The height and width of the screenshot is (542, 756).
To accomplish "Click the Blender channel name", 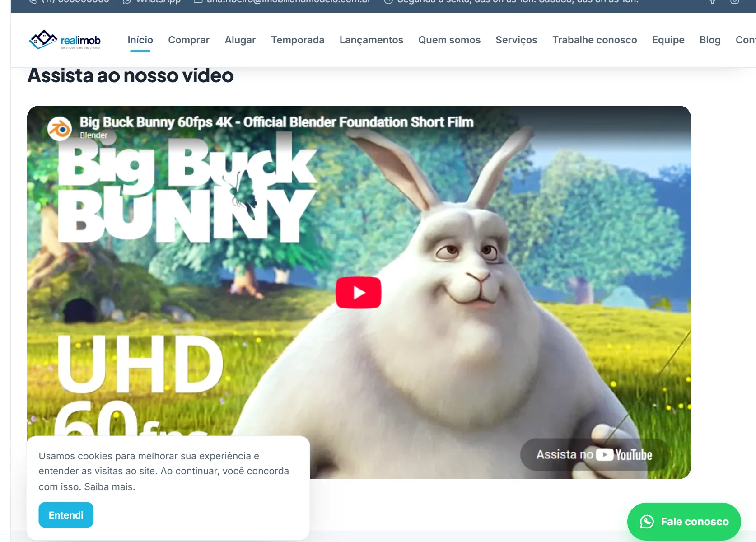I will click(93, 135).
